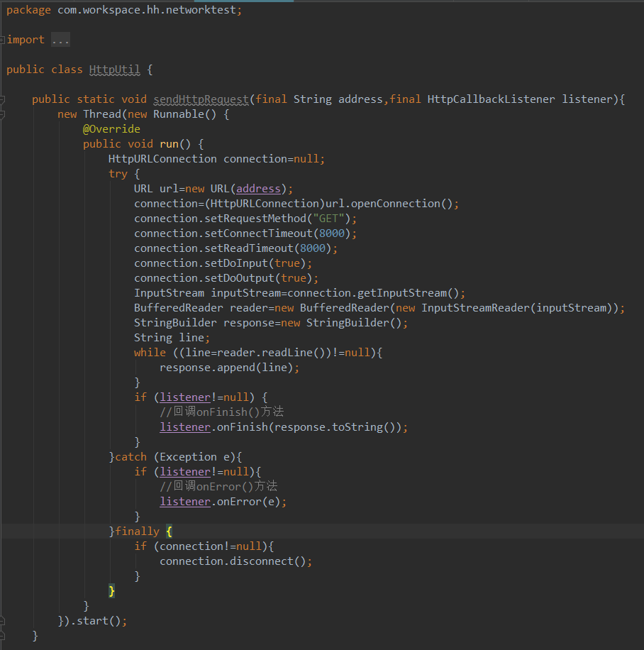Click the HttpCallbackListener parameter type
This screenshot has height=650, width=644.
491,99
